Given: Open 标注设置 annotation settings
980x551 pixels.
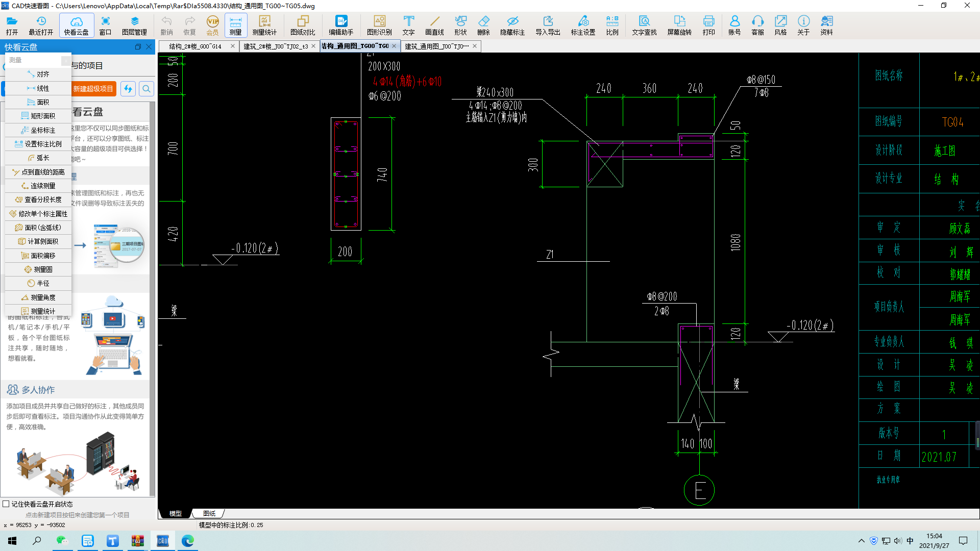Looking at the screenshot, I should tap(583, 25).
